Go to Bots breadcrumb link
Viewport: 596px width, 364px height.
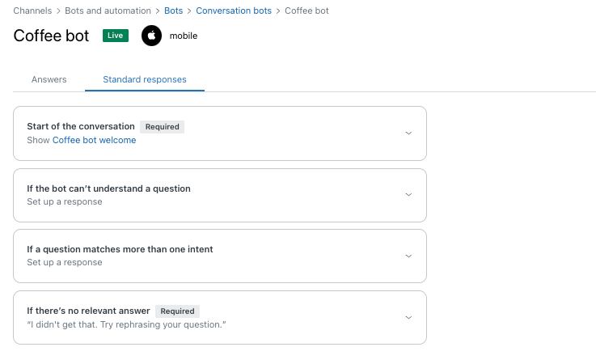(x=173, y=11)
